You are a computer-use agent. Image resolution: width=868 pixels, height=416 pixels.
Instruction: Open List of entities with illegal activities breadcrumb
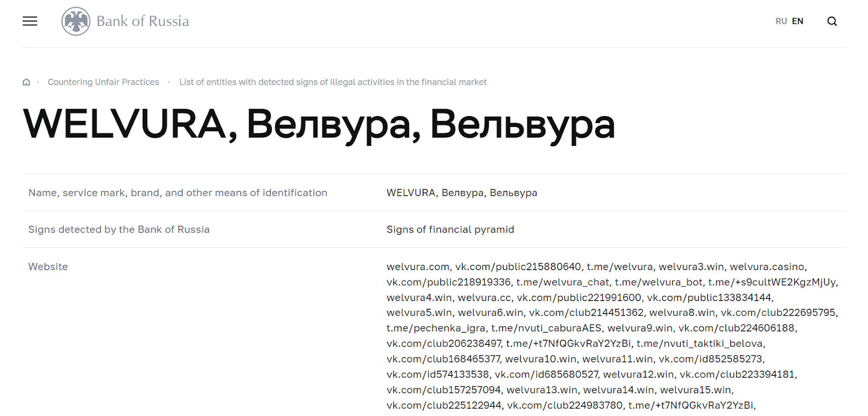coord(333,82)
